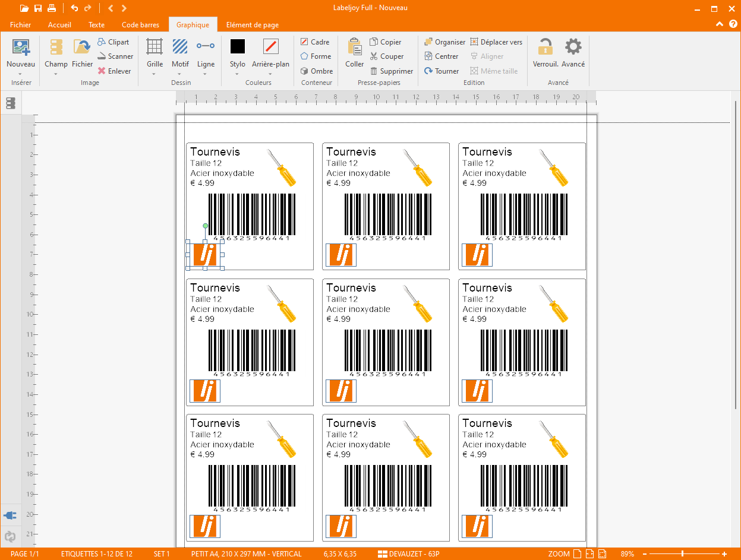Switch zoom to full page view icon
Viewport: 741px width, 560px height.
pyautogui.click(x=576, y=554)
